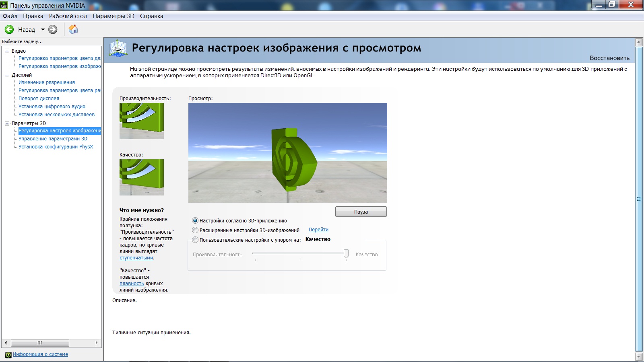Open Установка нескольких дисплеев task
This screenshot has width=644, height=362.
click(x=56, y=115)
